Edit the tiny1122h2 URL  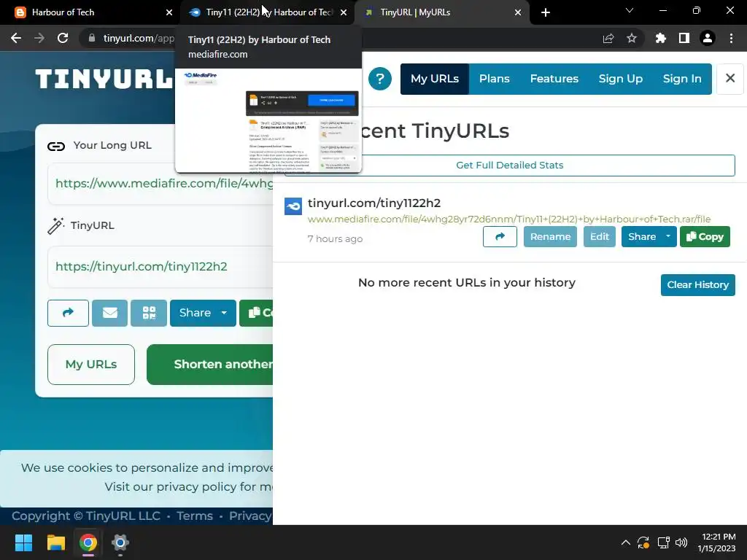tap(600, 237)
